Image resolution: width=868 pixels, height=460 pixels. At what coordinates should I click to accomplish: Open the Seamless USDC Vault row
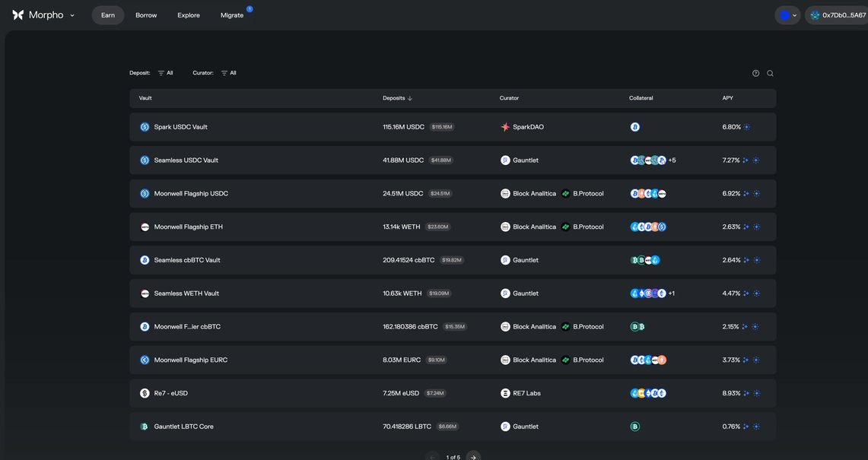point(453,160)
